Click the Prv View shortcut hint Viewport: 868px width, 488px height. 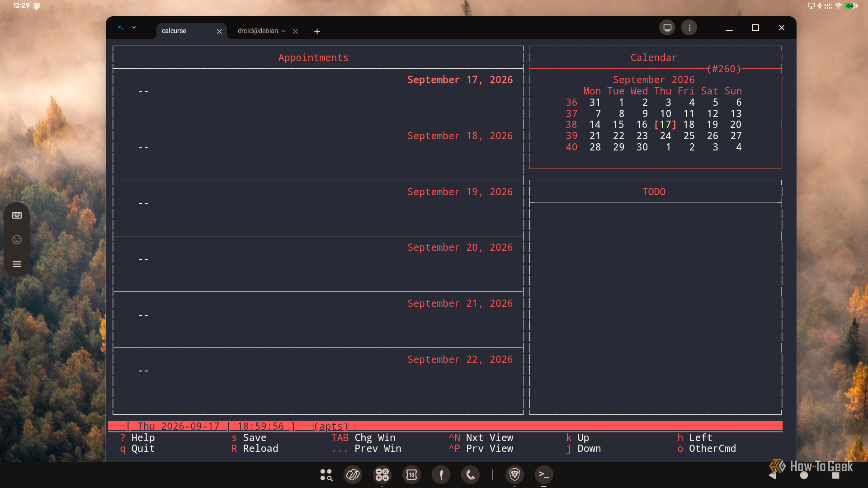tap(481, 449)
